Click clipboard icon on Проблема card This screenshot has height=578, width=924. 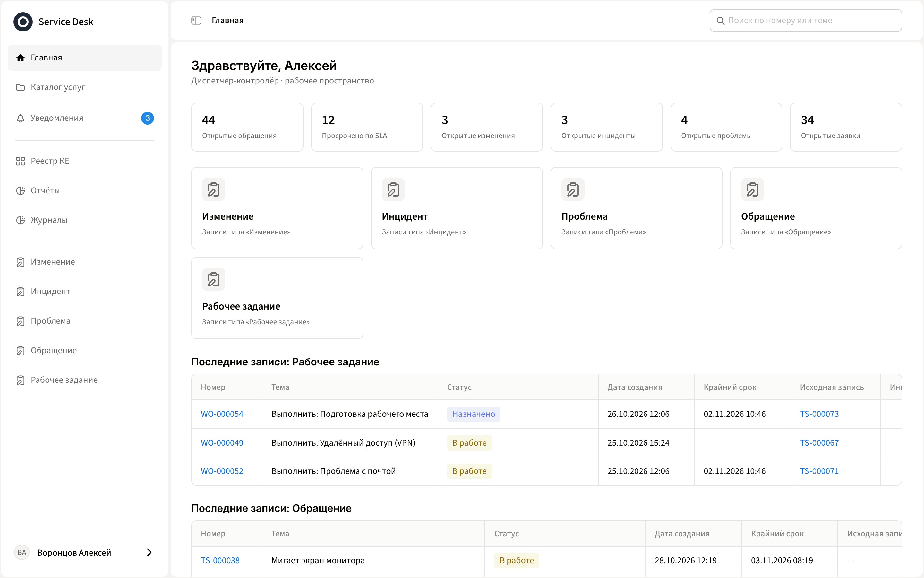(x=573, y=189)
